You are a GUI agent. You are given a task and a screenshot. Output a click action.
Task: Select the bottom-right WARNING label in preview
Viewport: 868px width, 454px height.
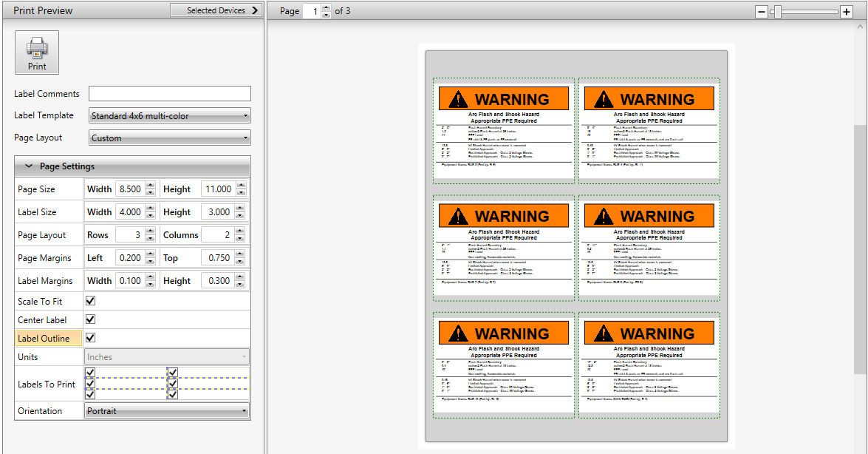tap(649, 365)
